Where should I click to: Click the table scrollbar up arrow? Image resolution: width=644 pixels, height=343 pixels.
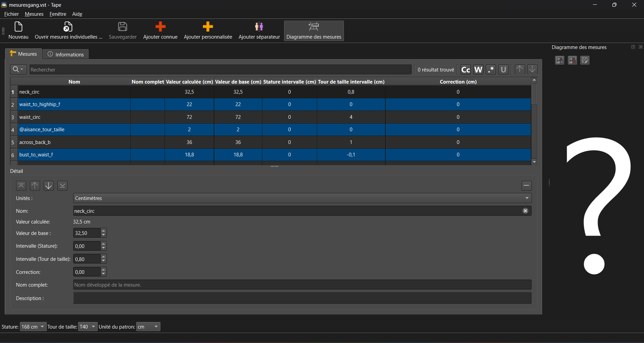(534, 80)
